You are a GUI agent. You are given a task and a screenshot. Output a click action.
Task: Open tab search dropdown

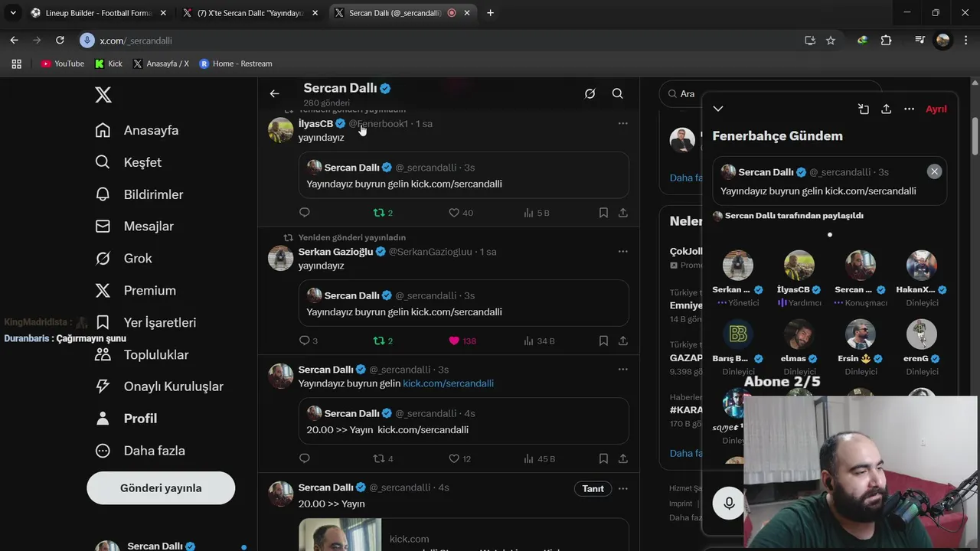click(x=12, y=13)
